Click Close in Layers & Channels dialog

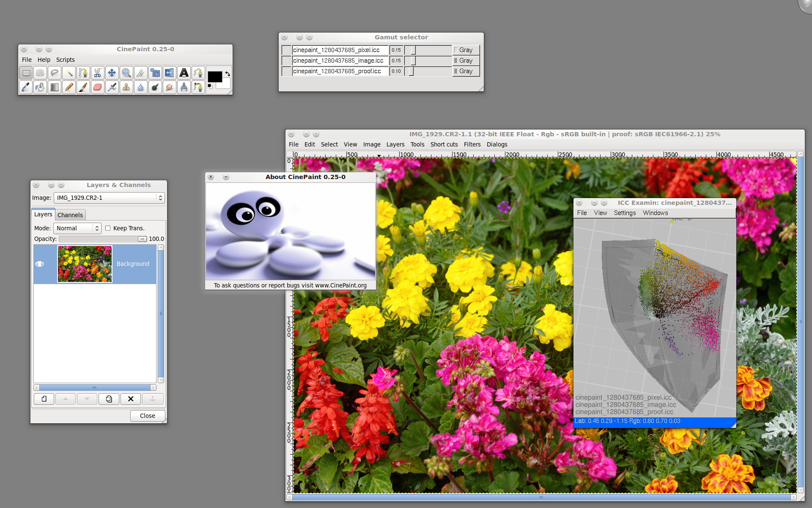pyautogui.click(x=148, y=416)
